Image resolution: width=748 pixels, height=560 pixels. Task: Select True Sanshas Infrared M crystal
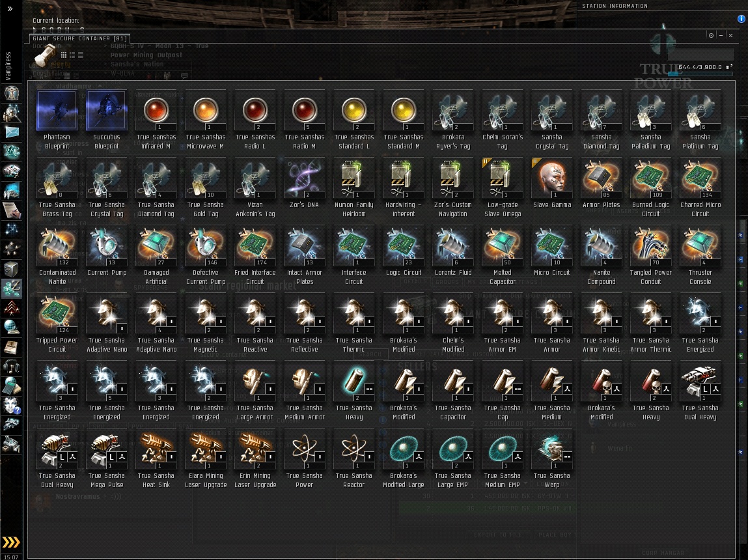pyautogui.click(x=156, y=120)
